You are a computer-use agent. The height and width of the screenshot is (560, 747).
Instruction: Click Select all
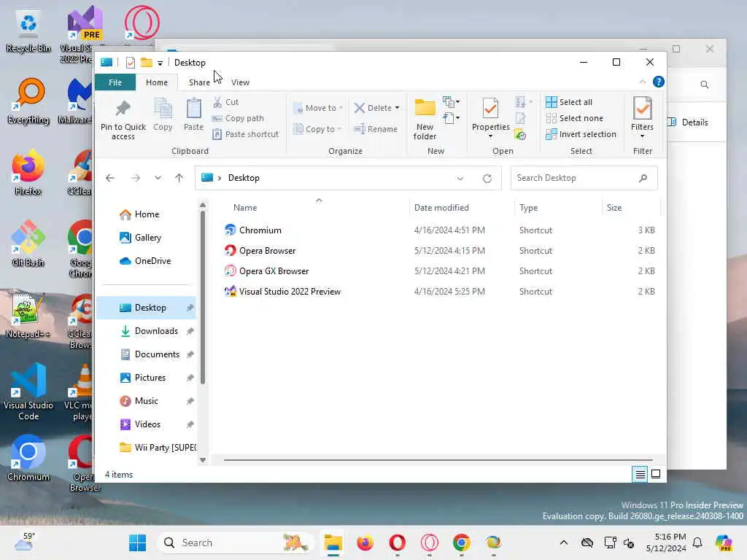[x=569, y=102]
